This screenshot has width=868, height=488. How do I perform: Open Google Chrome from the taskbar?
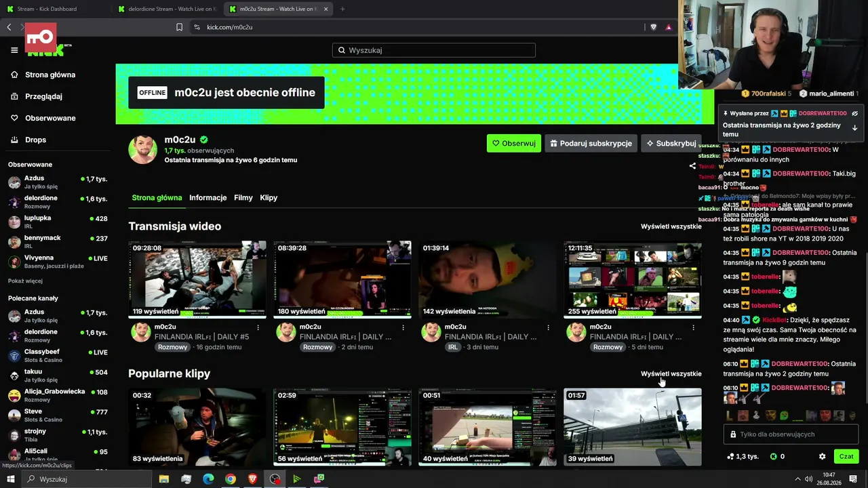tap(231, 479)
